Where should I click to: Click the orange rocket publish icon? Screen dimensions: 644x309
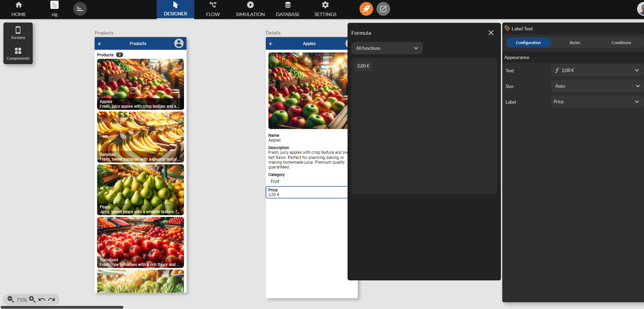tap(366, 9)
